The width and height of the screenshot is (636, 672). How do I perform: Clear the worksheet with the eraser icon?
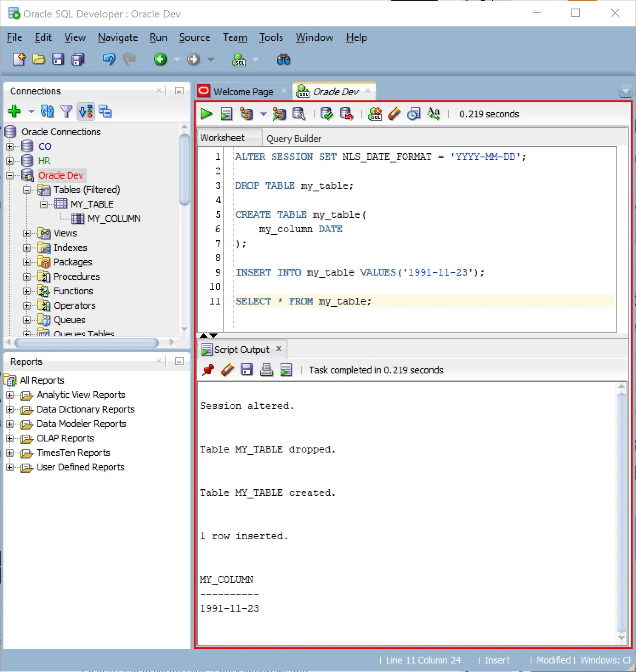click(394, 114)
